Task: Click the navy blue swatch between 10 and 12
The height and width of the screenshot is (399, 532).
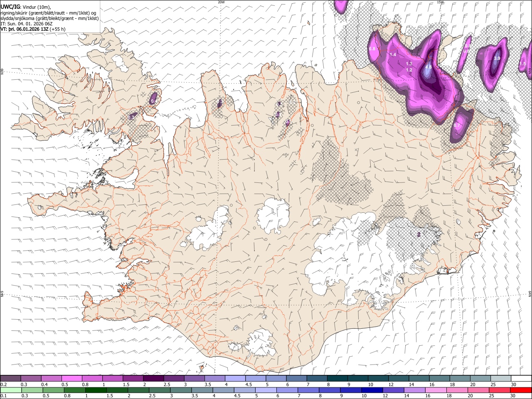Action: [x=372, y=390]
